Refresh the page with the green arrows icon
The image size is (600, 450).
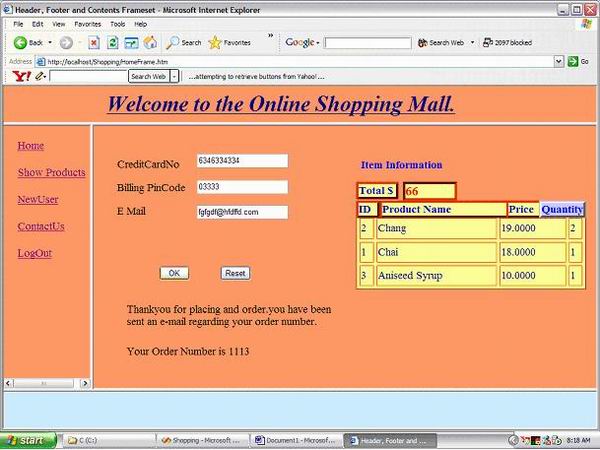(x=112, y=42)
